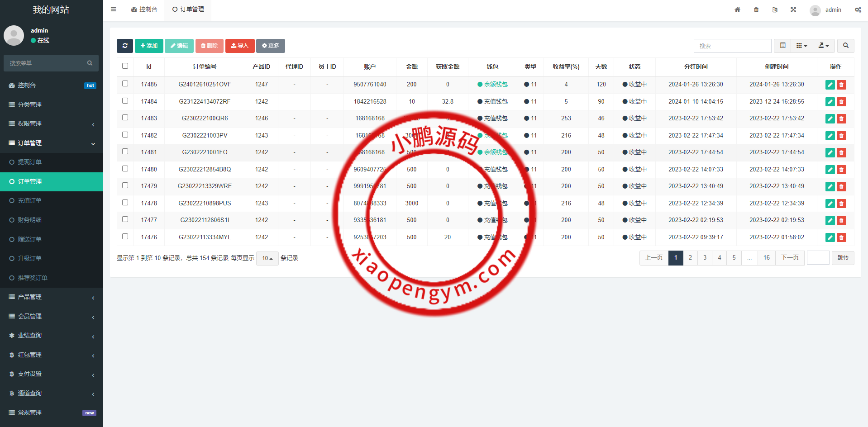This screenshot has height=427, width=868.
Task: Click the 搜索 input field above the table
Action: (x=732, y=46)
